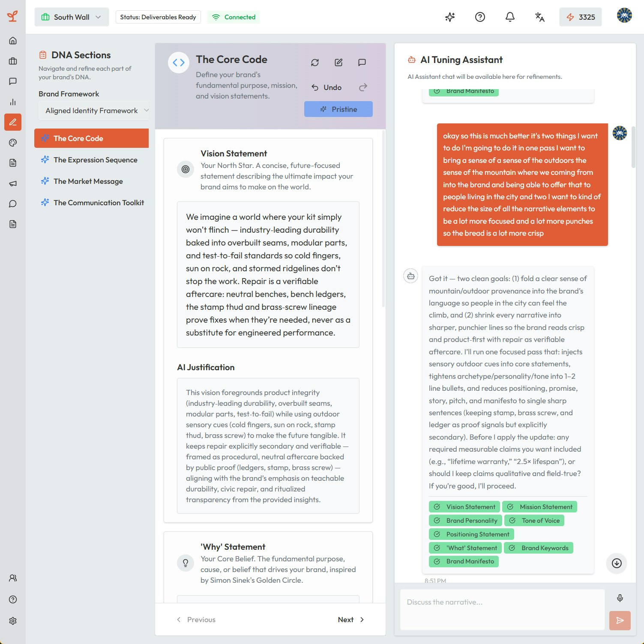Click the scroll-to-bottom arrow in chat
644x644 pixels.
click(x=617, y=563)
